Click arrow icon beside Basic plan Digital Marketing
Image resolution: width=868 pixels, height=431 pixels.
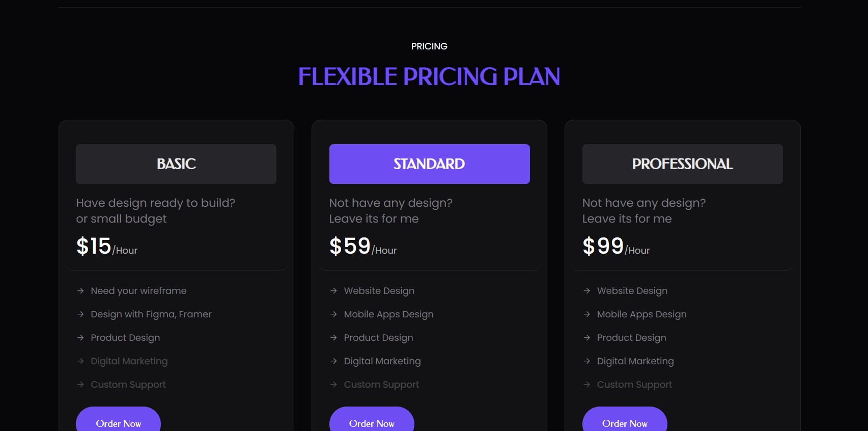80,361
